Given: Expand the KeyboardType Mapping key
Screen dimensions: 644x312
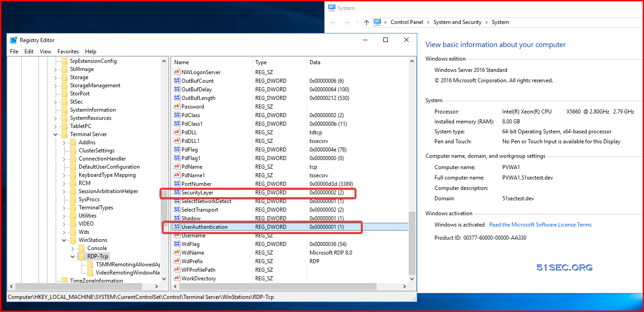Looking at the screenshot, I should pos(64,175).
